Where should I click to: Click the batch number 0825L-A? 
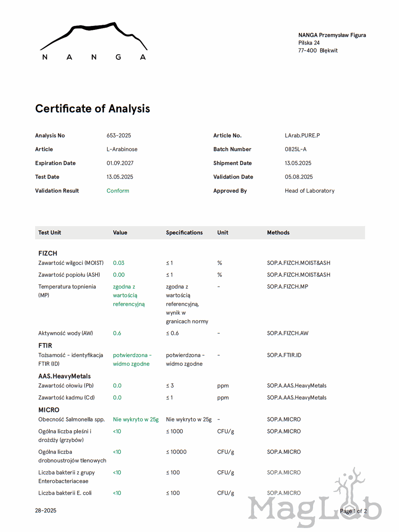tap(296, 149)
